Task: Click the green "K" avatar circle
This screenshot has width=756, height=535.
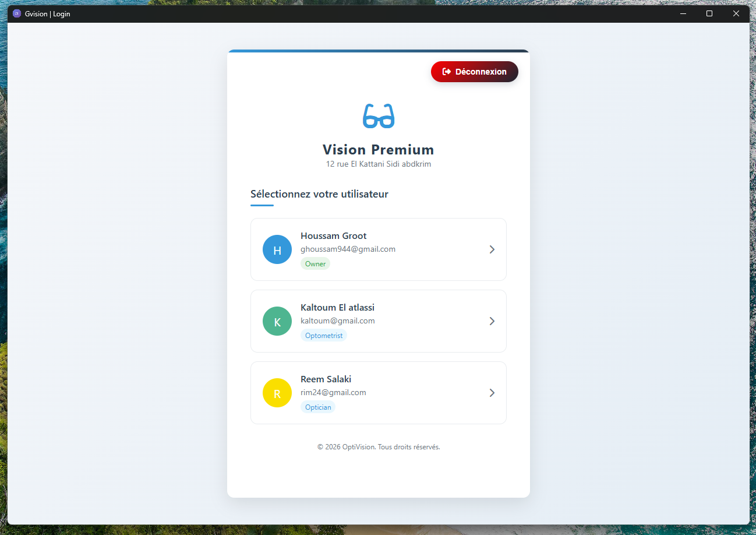Action: click(x=277, y=321)
